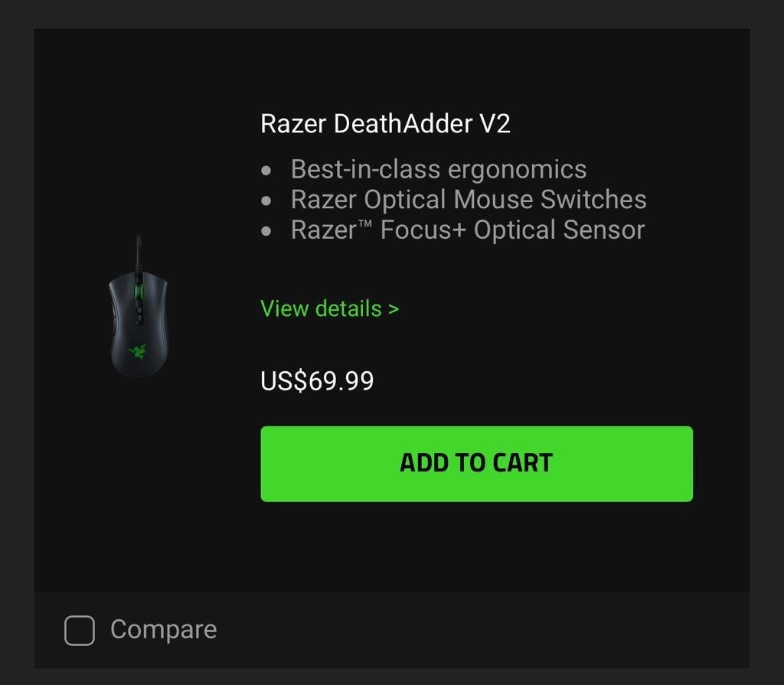Open View details link
The height and width of the screenshot is (685, 784).
click(329, 308)
